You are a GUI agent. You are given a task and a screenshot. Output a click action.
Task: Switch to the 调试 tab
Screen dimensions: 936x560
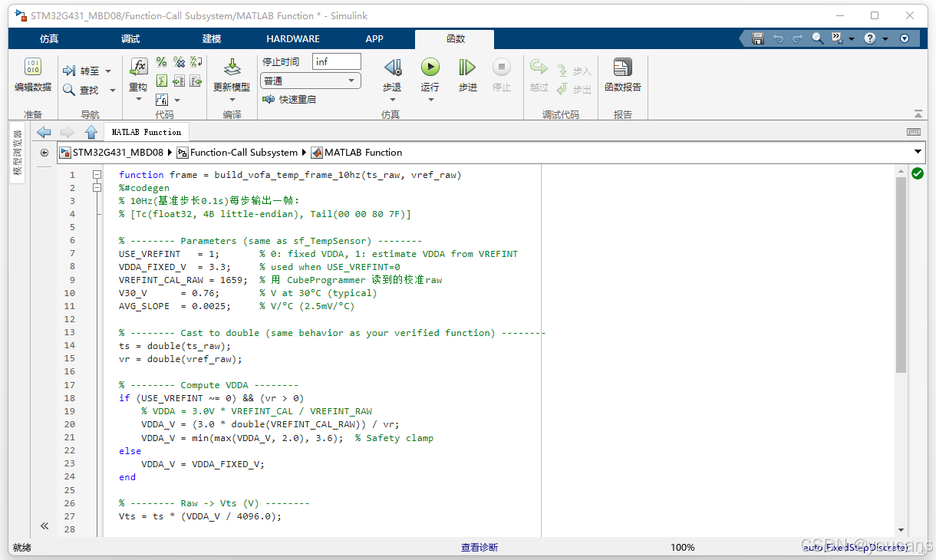click(130, 38)
